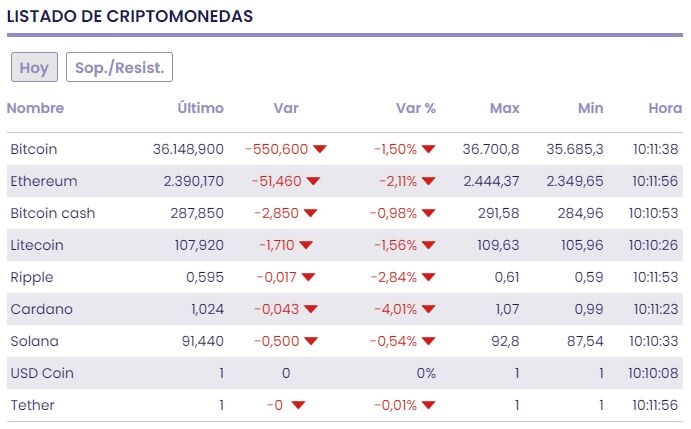Screen dimensions: 691x429
Task: Click Cardano's red down arrow next to -4,01%
Action: coord(428,309)
